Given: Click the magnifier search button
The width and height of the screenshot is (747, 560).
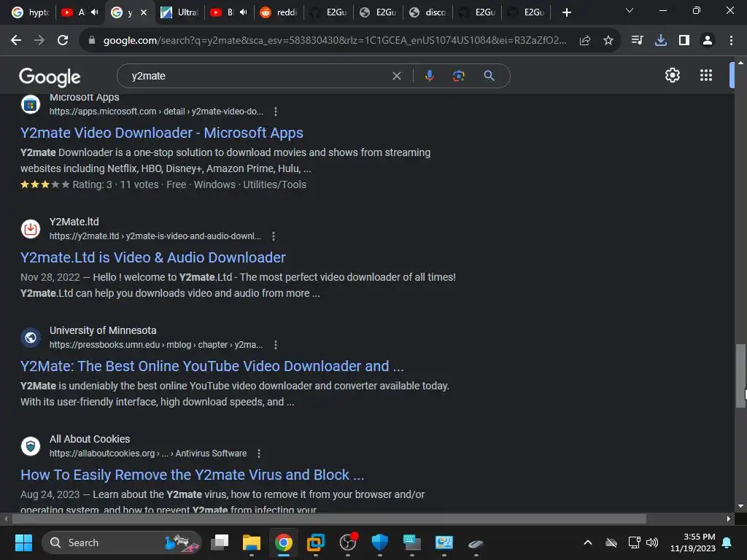Looking at the screenshot, I should tap(489, 76).
